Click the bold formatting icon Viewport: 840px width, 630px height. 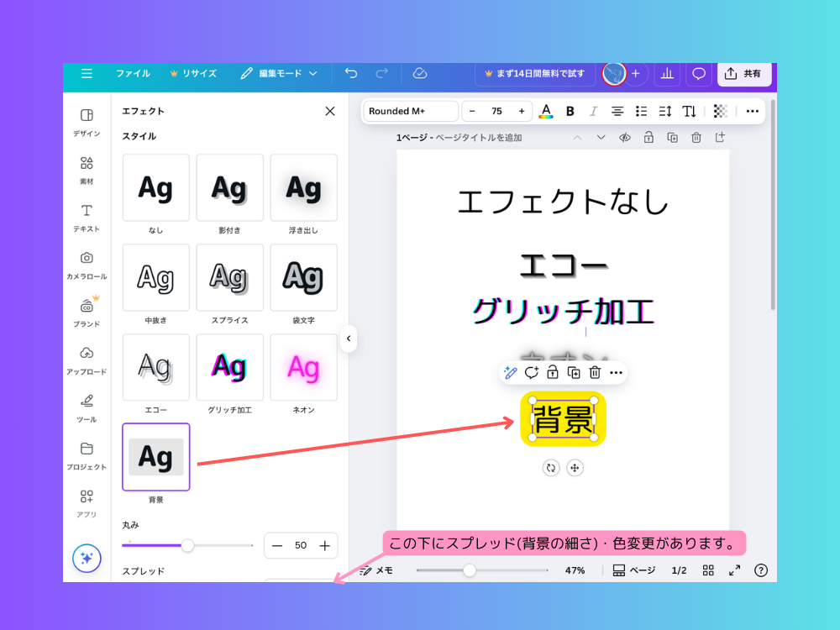click(570, 111)
